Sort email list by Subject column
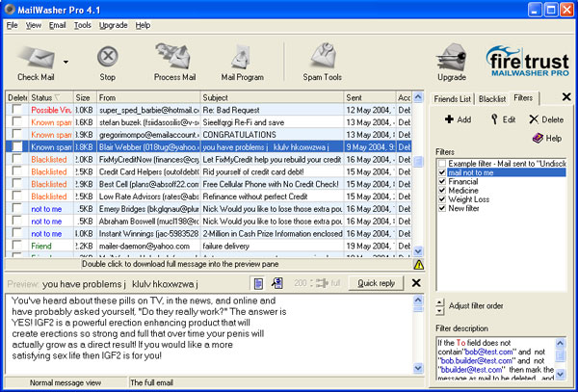The image size is (578, 392). [x=272, y=97]
